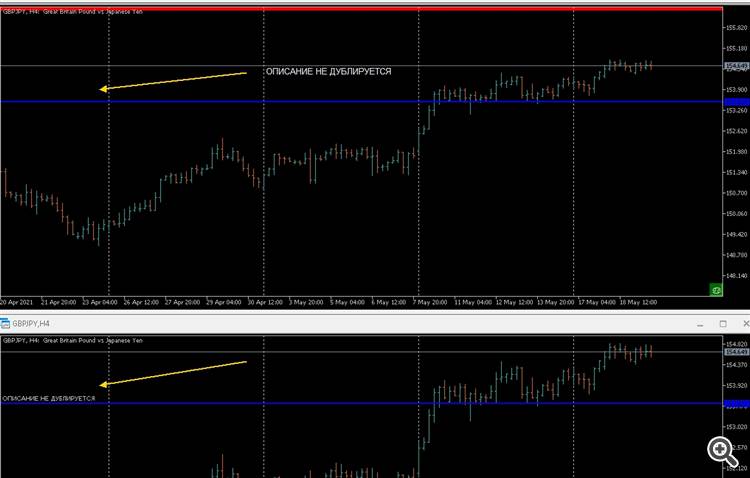This screenshot has width=750, height=478.
Task: Click the 153.020 price label in lower chart
Action: pos(736,426)
